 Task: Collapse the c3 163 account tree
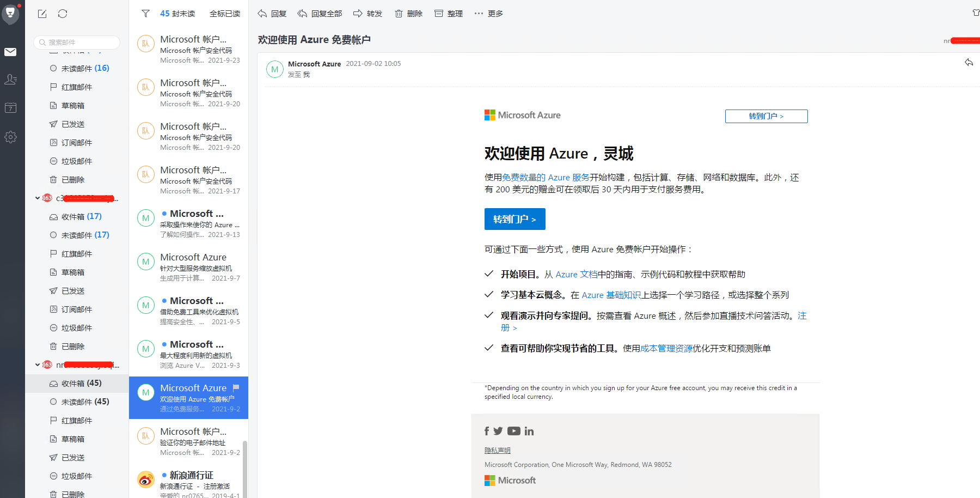[x=37, y=198]
